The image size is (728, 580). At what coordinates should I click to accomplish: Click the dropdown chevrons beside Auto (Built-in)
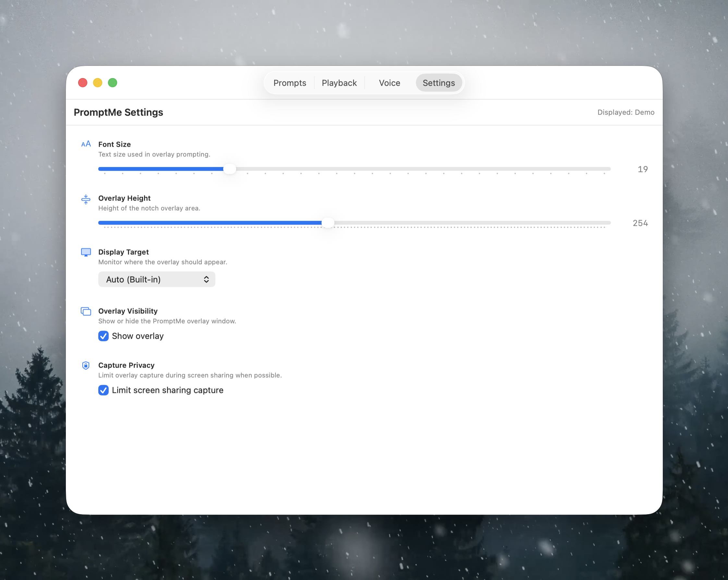(x=206, y=279)
